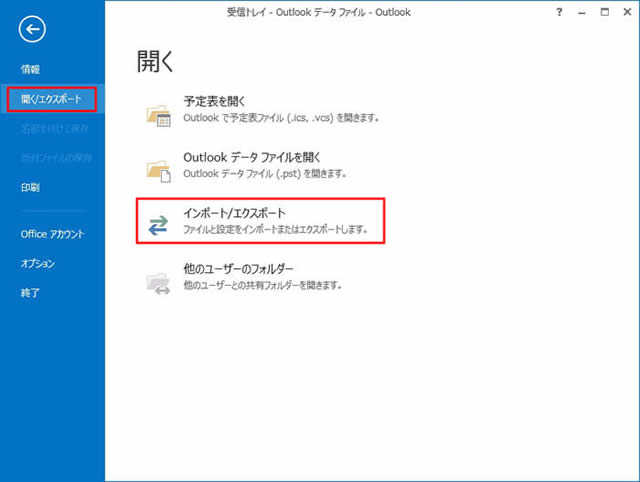Click the calendar folder icon for 予定表を開く
The width and height of the screenshot is (640, 482).
click(x=158, y=116)
